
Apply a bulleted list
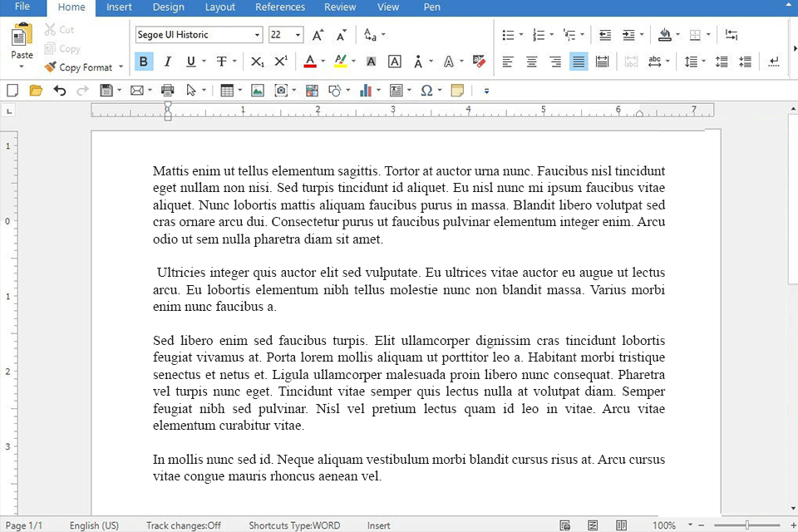508,34
